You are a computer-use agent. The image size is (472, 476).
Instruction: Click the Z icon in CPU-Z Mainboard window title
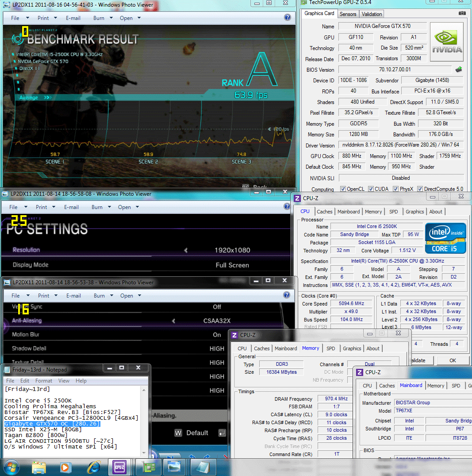(360, 372)
